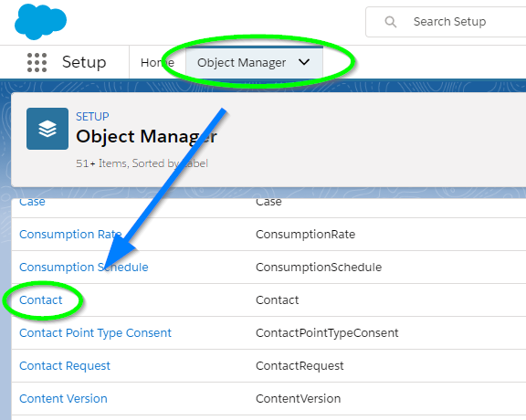Click the Setup app name label
Screen dimensions: 526x420
pos(84,63)
